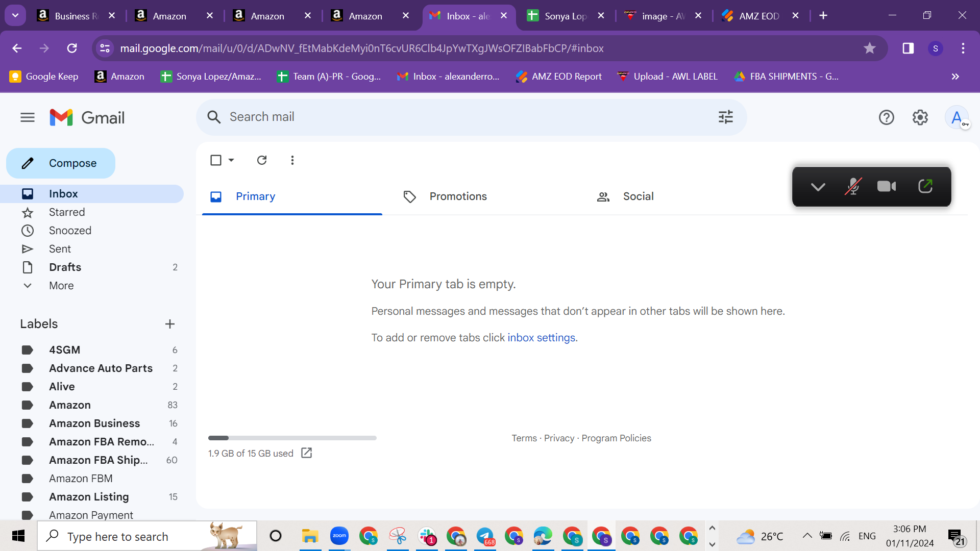Screen dimensions: 980x551
Task: Open the Starred folder
Action: (92, 212)
